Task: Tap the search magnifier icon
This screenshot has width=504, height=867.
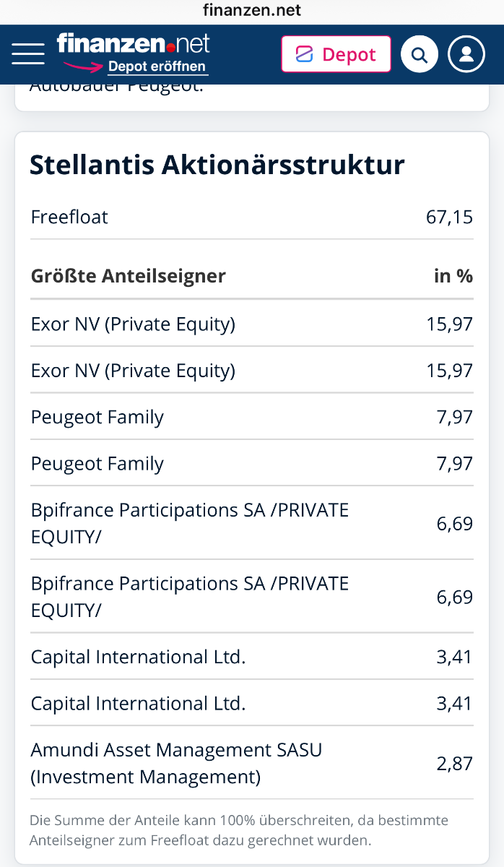Action: pos(420,54)
